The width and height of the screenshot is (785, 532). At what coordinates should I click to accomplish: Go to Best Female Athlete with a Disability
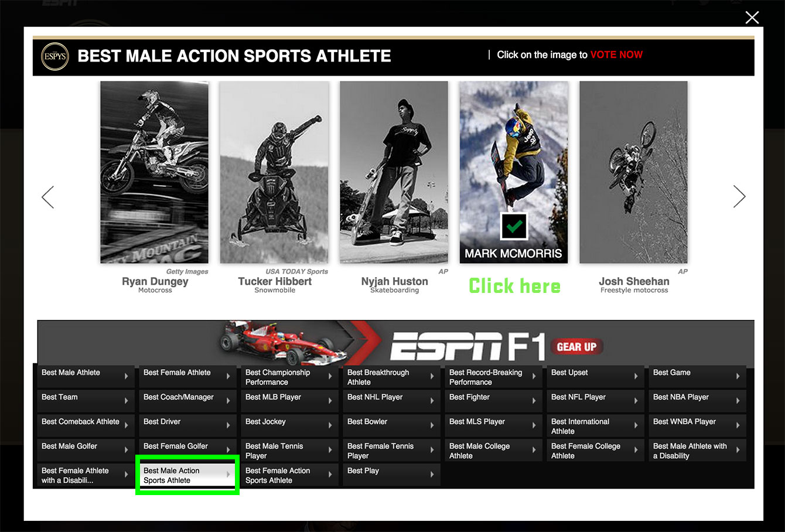(x=86, y=475)
